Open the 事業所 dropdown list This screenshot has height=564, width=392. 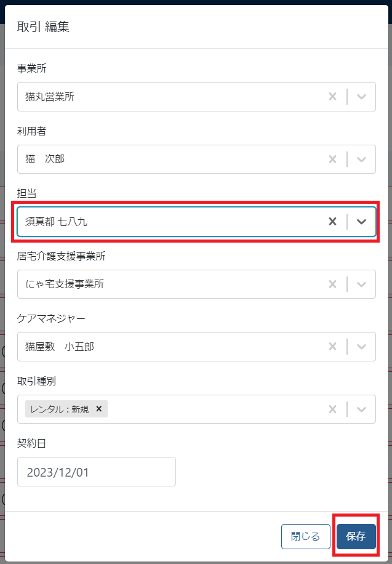click(x=362, y=97)
